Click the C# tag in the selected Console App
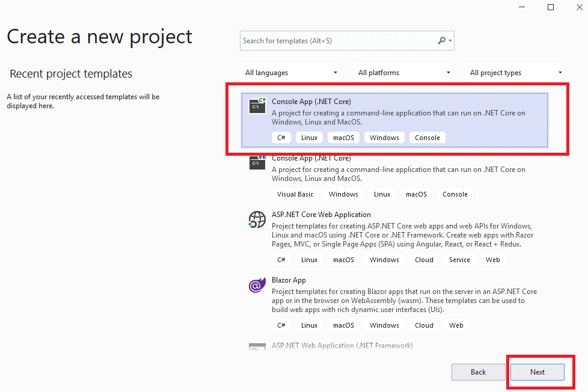Viewport: 588px width, 392px height. (281, 138)
